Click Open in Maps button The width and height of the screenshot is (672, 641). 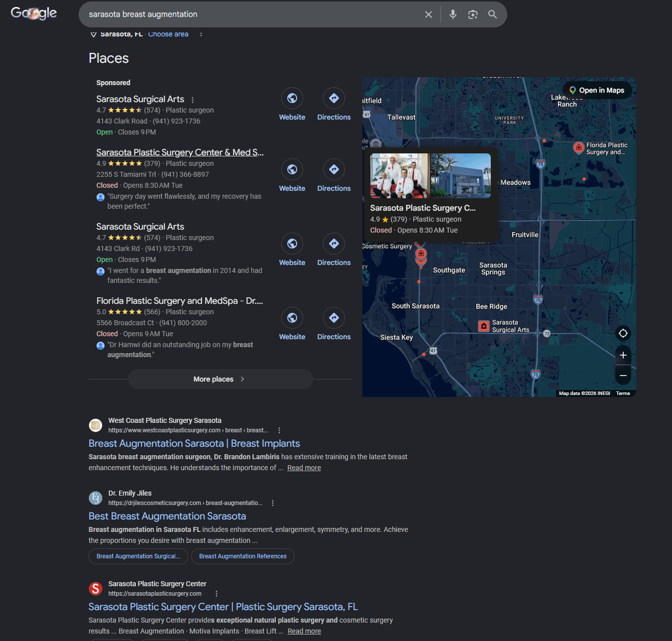(597, 90)
